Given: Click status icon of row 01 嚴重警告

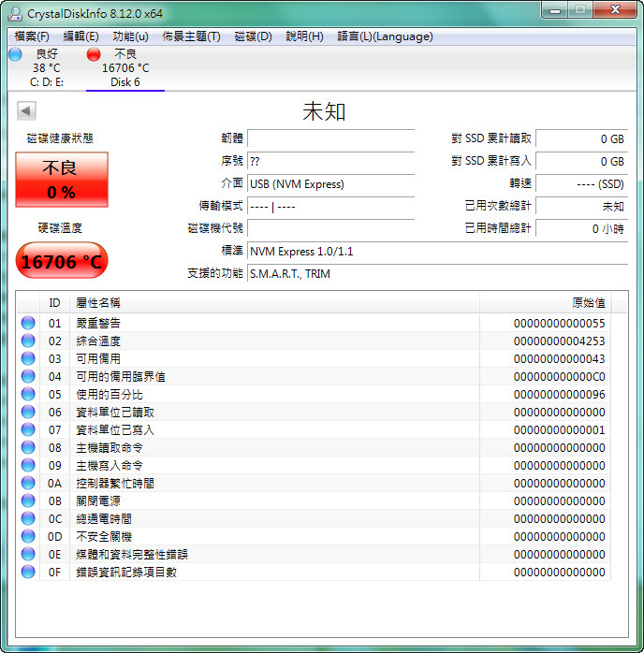Looking at the screenshot, I should tap(28, 323).
